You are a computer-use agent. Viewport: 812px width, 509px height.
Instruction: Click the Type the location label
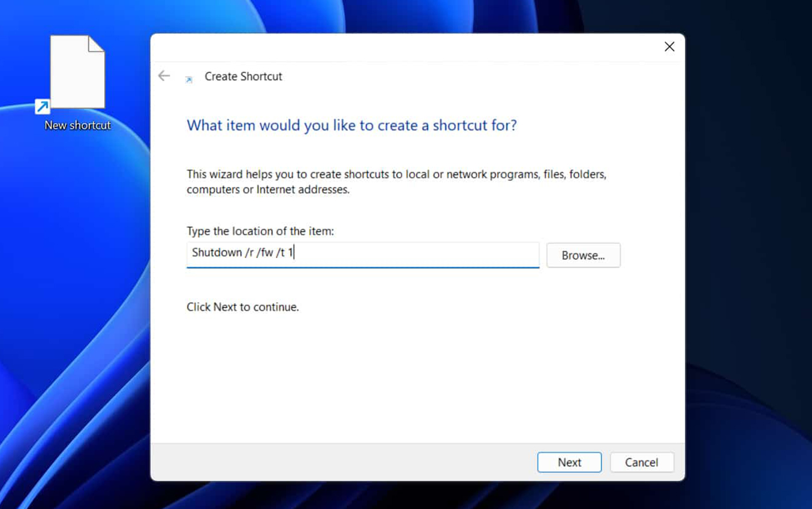[261, 231]
